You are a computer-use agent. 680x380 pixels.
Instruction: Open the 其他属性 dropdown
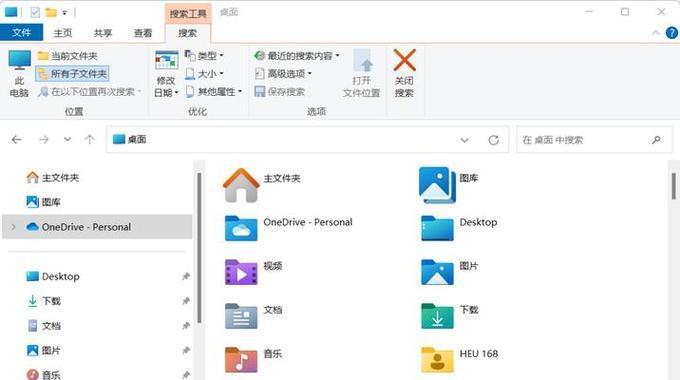[214, 92]
